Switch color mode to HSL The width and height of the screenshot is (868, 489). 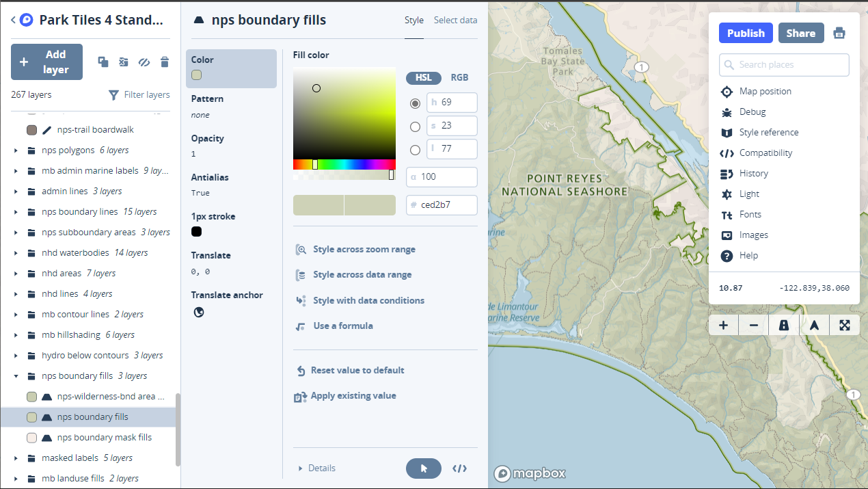[424, 78]
